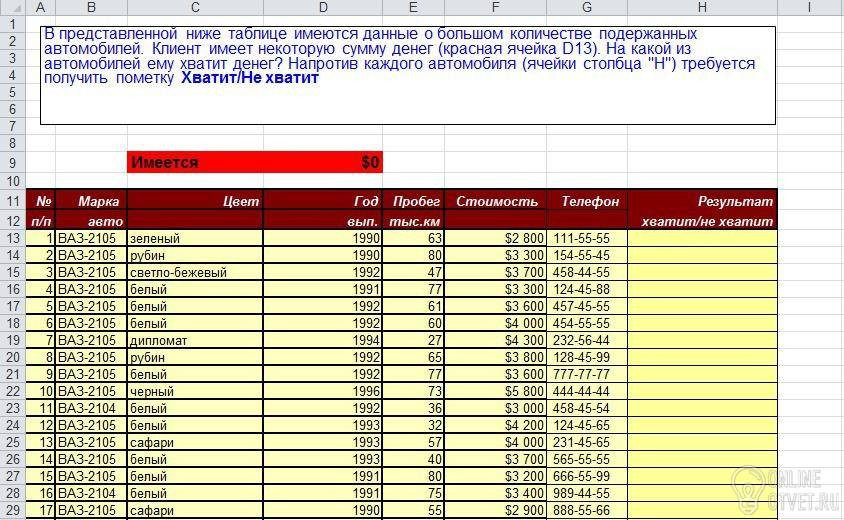Click the 'Марка' table header cell

pos(92,201)
